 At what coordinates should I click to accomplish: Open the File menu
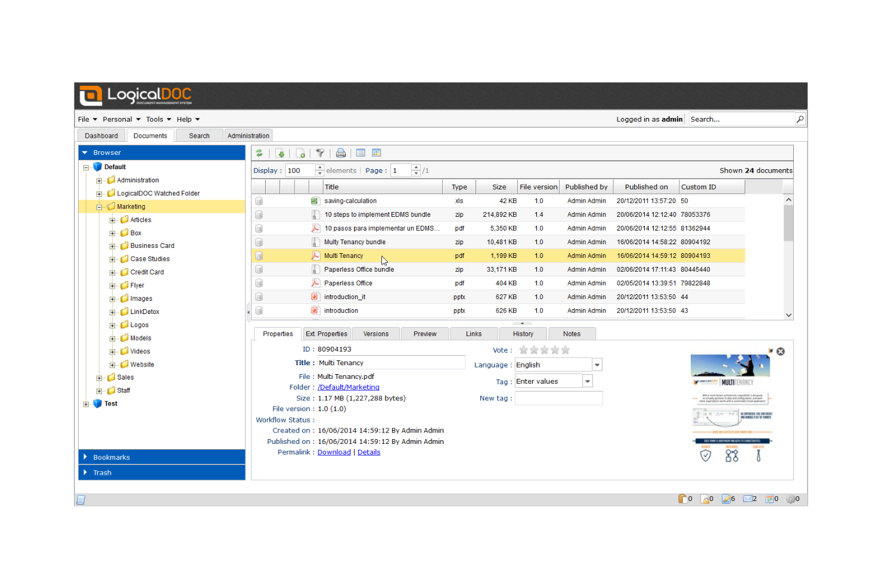coord(88,119)
